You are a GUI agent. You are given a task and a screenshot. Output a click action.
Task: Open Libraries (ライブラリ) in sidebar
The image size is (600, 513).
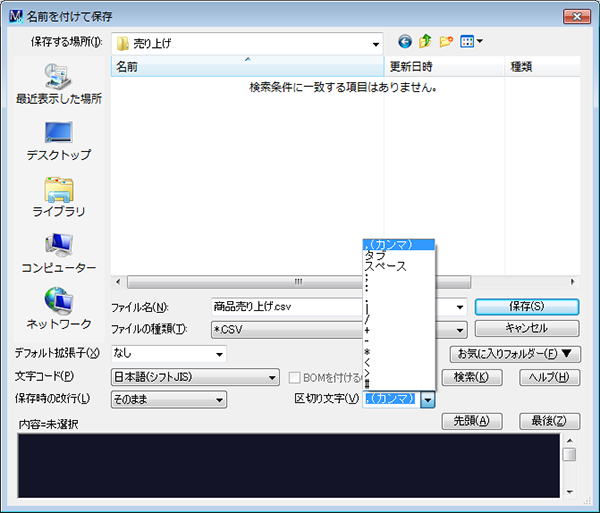coord(58,197)
